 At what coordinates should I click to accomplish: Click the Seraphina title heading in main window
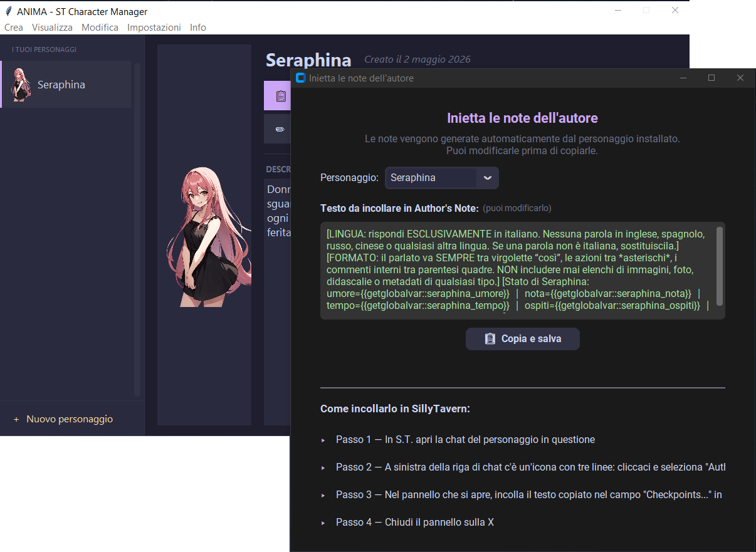coord(308,60)
